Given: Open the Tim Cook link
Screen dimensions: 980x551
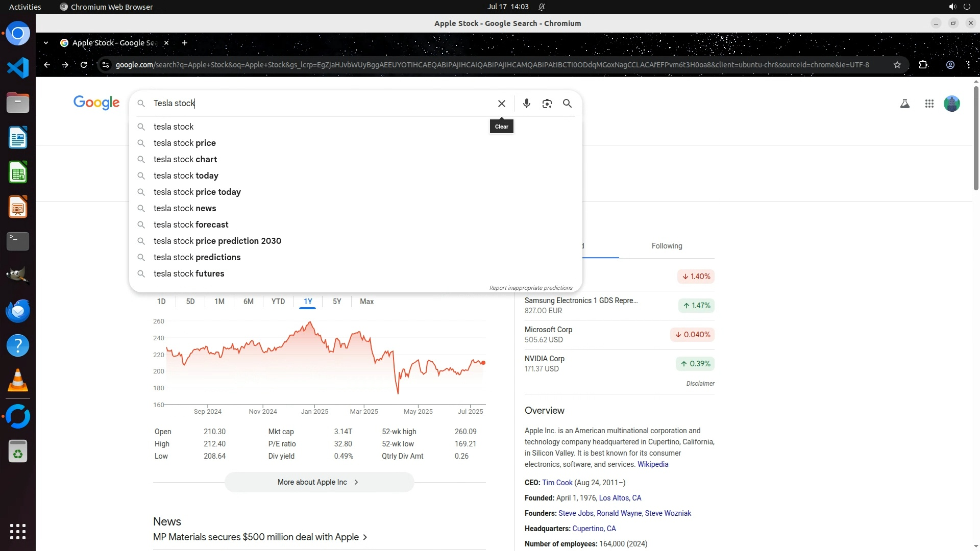Looking at the screenshot, I should (x=557, y=483).
